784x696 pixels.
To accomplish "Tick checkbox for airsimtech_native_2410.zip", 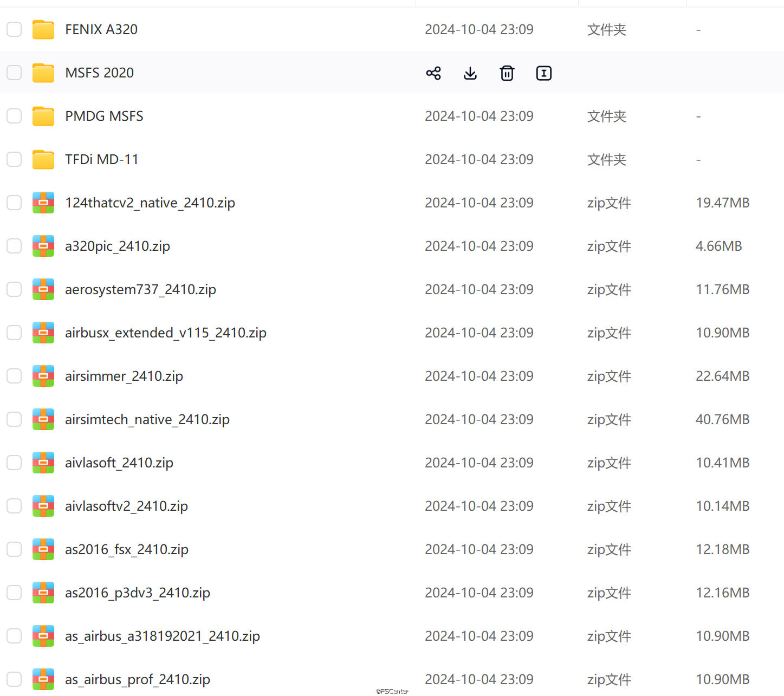I will pyautogui.click(x=14, y=419).
